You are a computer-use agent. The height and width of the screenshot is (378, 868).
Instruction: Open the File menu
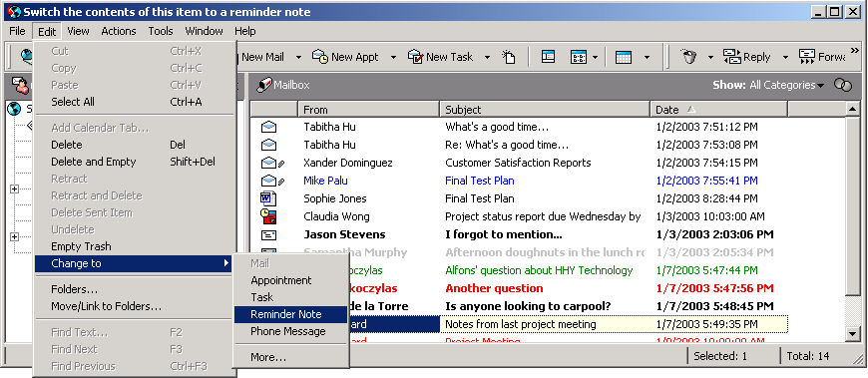point(17,31)
